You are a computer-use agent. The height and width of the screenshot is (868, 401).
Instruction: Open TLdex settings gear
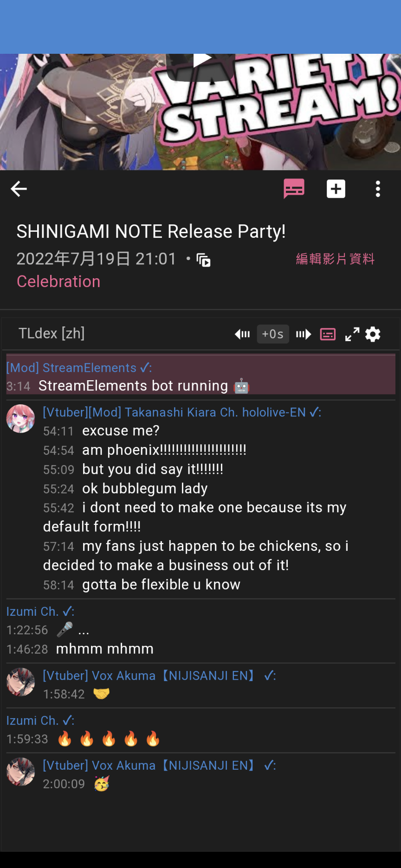373,334
